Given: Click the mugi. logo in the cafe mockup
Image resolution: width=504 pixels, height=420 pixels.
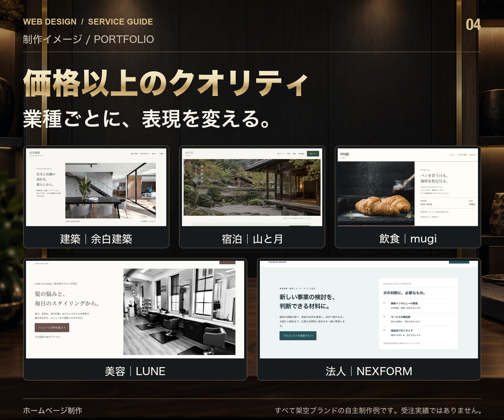Looking at the screenshot, I should (345, 154).
